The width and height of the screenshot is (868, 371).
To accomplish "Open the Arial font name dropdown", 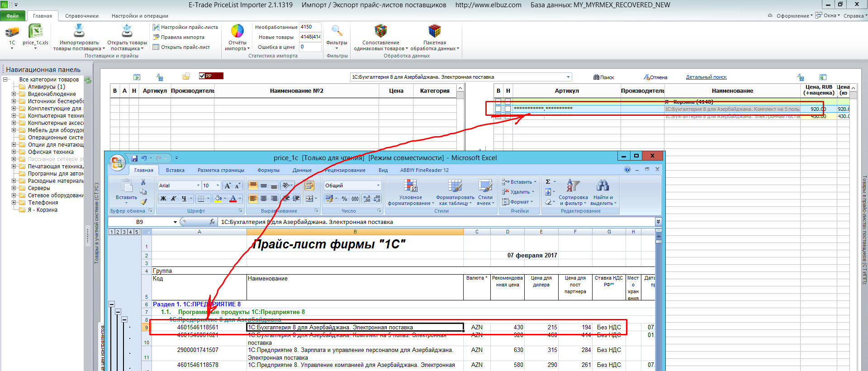I will 198,185.
